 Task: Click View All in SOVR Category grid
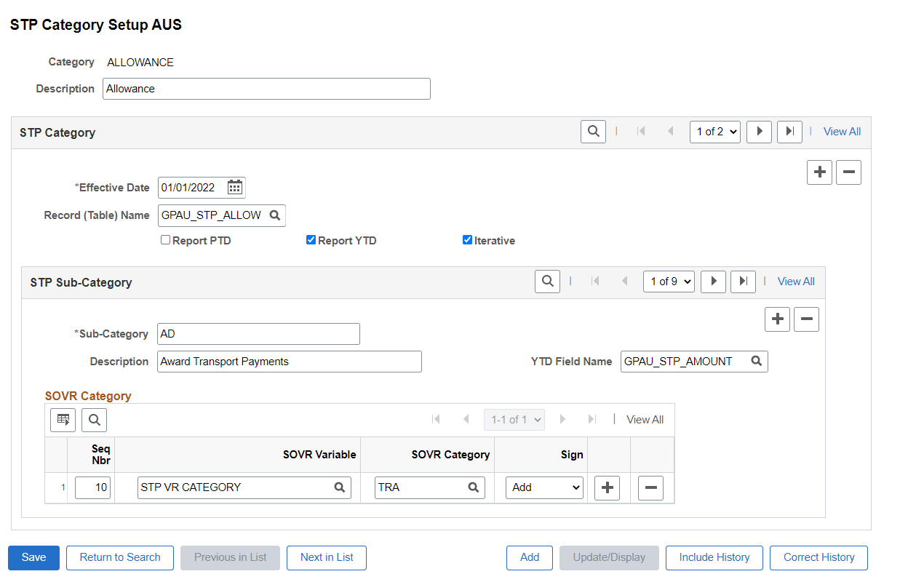[x=645, y=420]
